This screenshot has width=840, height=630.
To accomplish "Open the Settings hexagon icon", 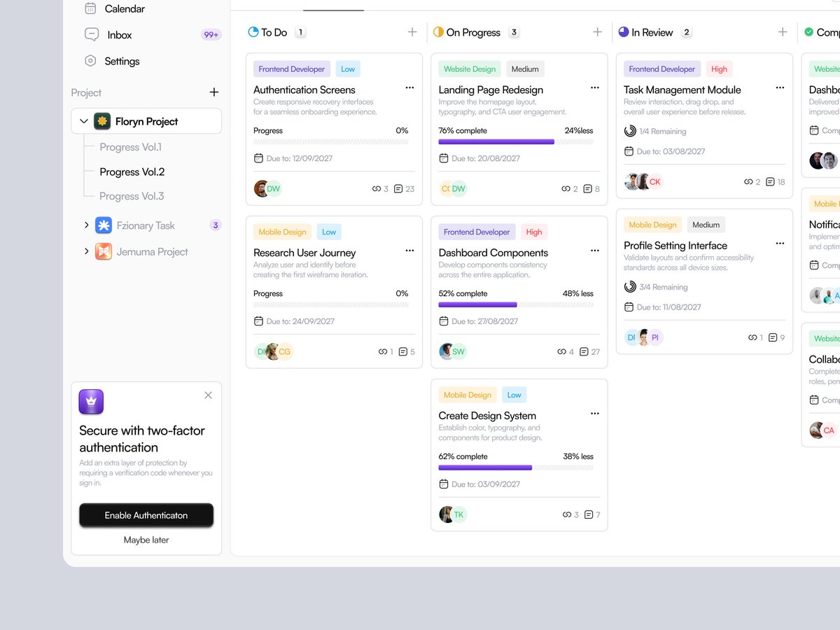I will pos(90,61).
